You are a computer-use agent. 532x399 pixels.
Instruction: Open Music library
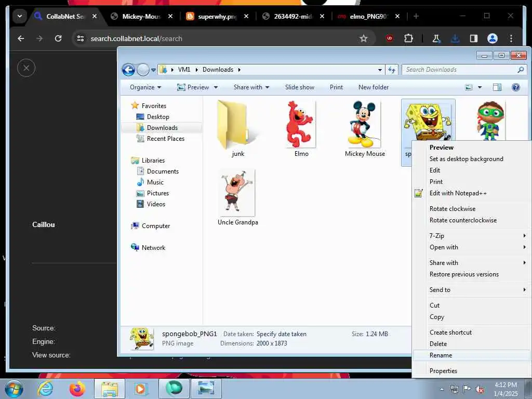coord(155,182)
